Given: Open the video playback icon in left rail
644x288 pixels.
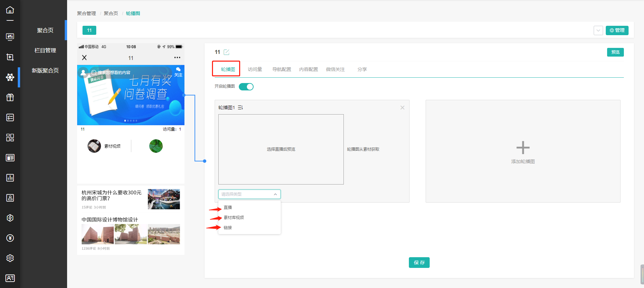Looking at the screenshot, I should 10,57.
